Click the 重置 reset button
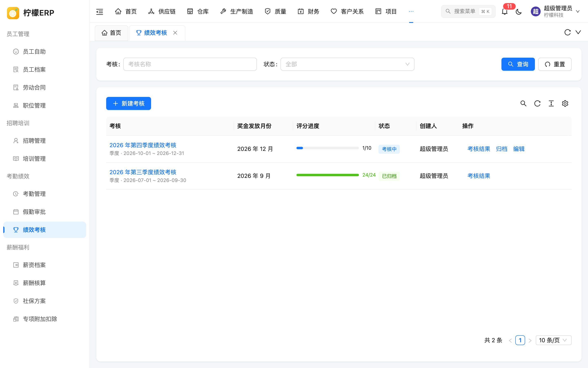The height and width of the screenshot is (368, 588). coord(555,64)
